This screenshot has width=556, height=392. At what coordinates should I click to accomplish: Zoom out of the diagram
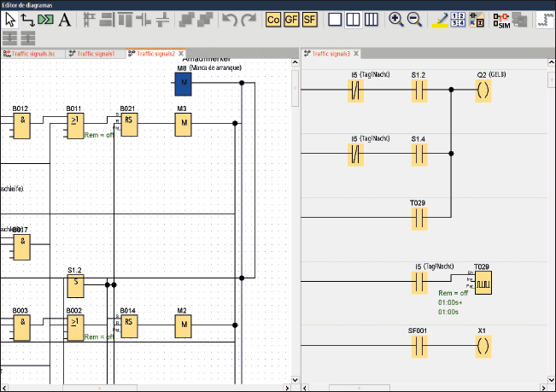[414, 19]
